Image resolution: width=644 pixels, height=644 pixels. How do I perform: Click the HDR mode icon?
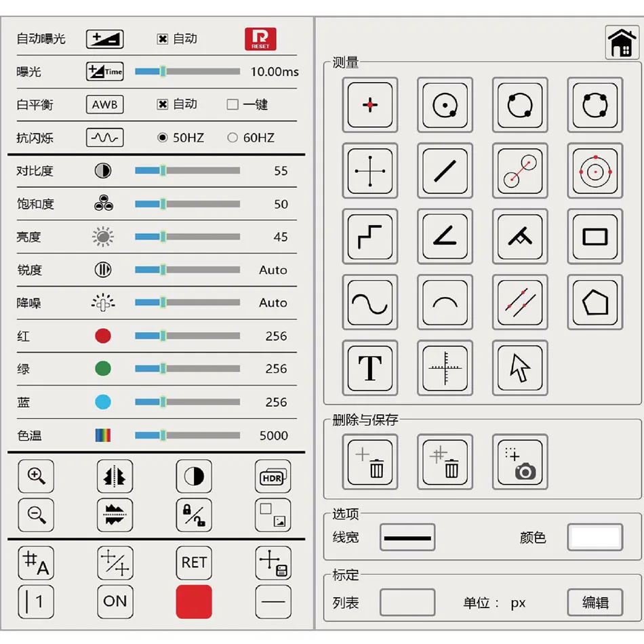[273, 477]
